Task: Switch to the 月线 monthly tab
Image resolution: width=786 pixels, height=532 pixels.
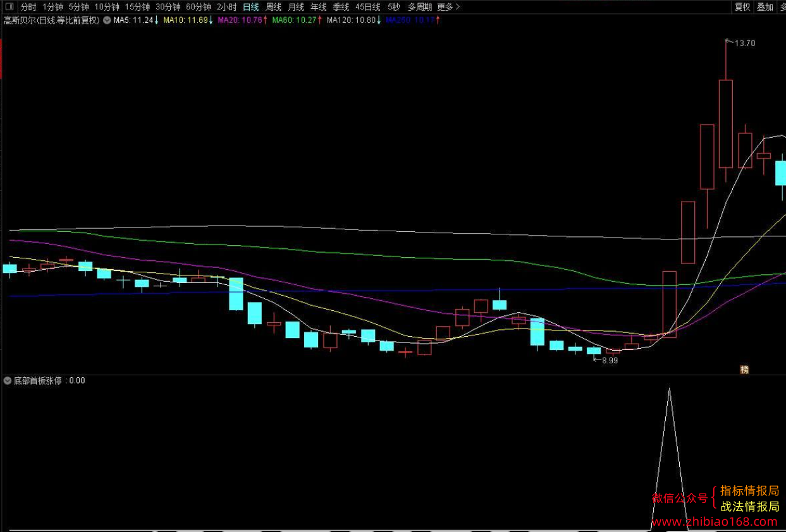Action: (x=296, y=7)
